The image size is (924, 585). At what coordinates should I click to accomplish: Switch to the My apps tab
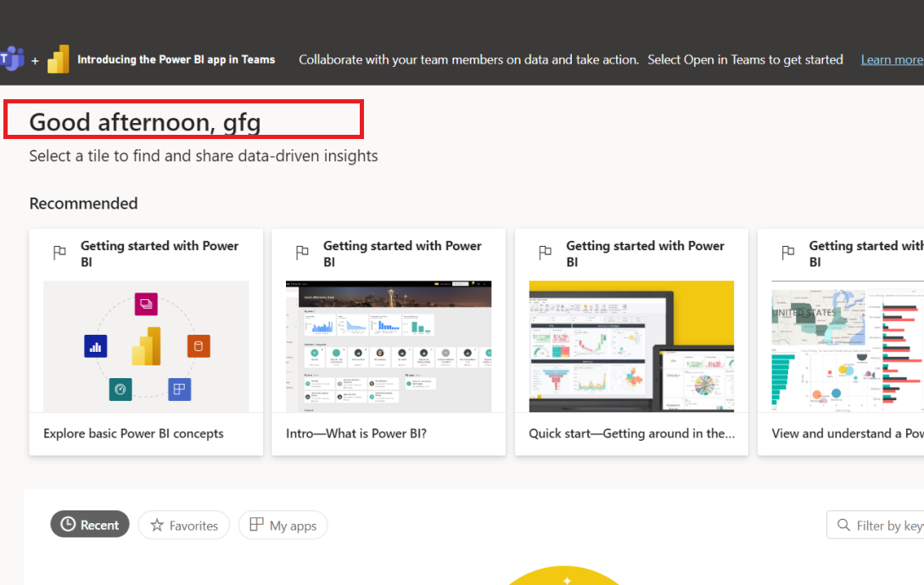(x=283, y=525)
